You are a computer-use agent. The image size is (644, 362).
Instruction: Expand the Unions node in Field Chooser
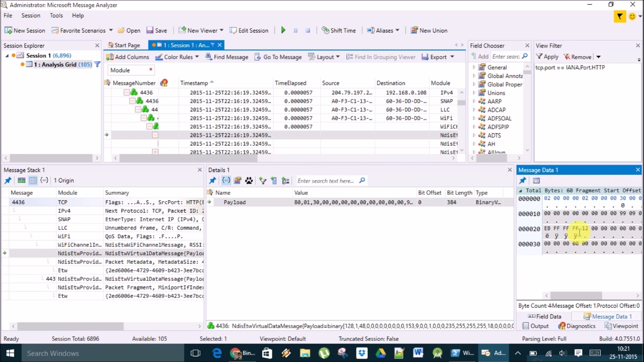(x=474, y=93)
